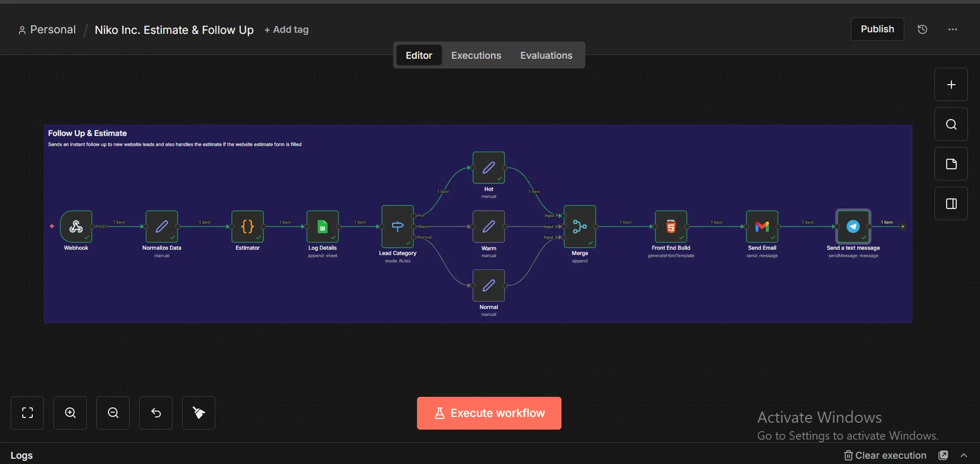This screenshot has width=980, height=464.
Task: Click the plus connector after Telegram node
Action: point(903,226)
